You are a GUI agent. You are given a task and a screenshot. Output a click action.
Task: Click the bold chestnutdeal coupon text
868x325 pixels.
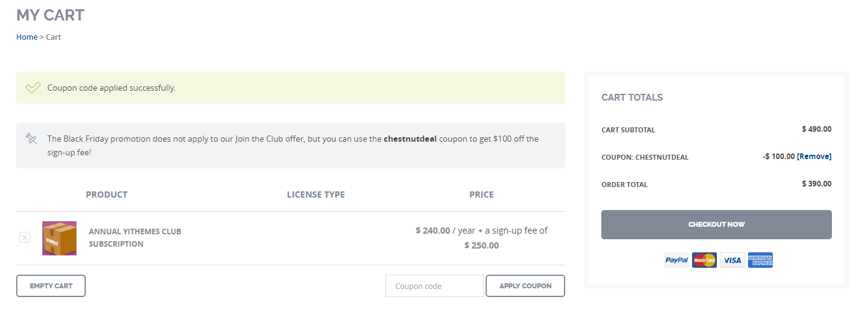pos(410,139)
